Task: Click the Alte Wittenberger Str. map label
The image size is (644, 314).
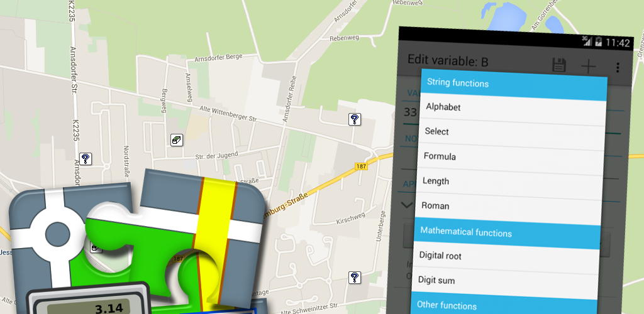Action: 228,114
